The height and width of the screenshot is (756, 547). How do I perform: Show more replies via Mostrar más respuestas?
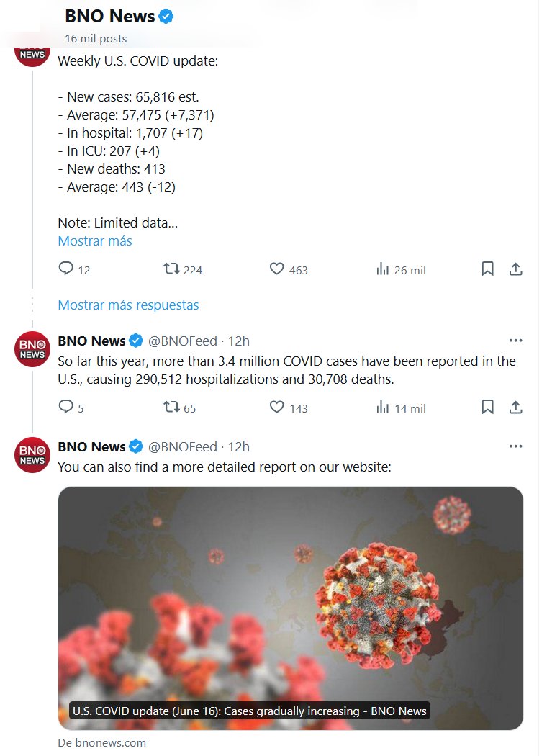(x=128, y=305)
